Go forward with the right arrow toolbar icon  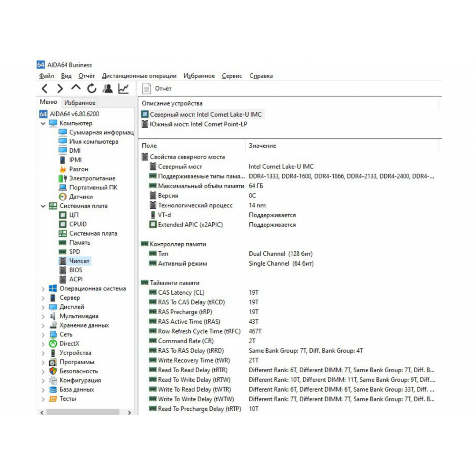60,89
